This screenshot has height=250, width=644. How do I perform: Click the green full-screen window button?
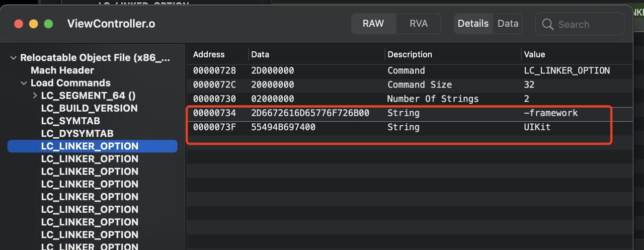[48, 24]
